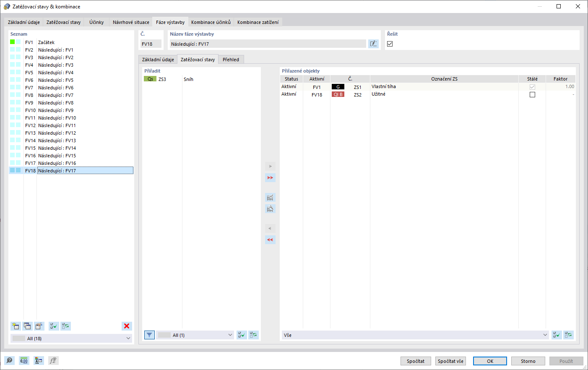Click the Spočítat button
The image size is (588, 370).
416,361
